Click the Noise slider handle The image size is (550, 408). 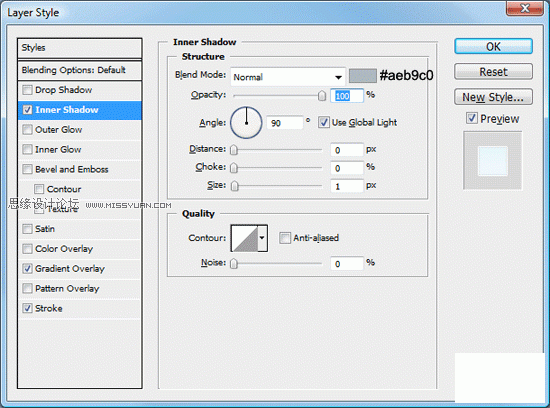[x=234, y=263]
